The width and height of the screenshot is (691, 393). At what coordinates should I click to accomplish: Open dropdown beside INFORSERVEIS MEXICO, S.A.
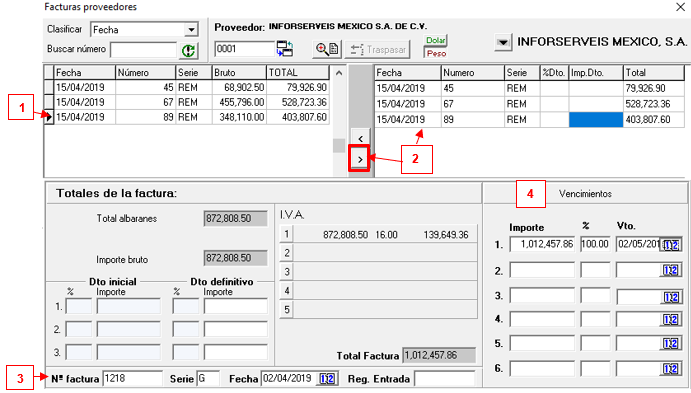(x=502, y=43)
